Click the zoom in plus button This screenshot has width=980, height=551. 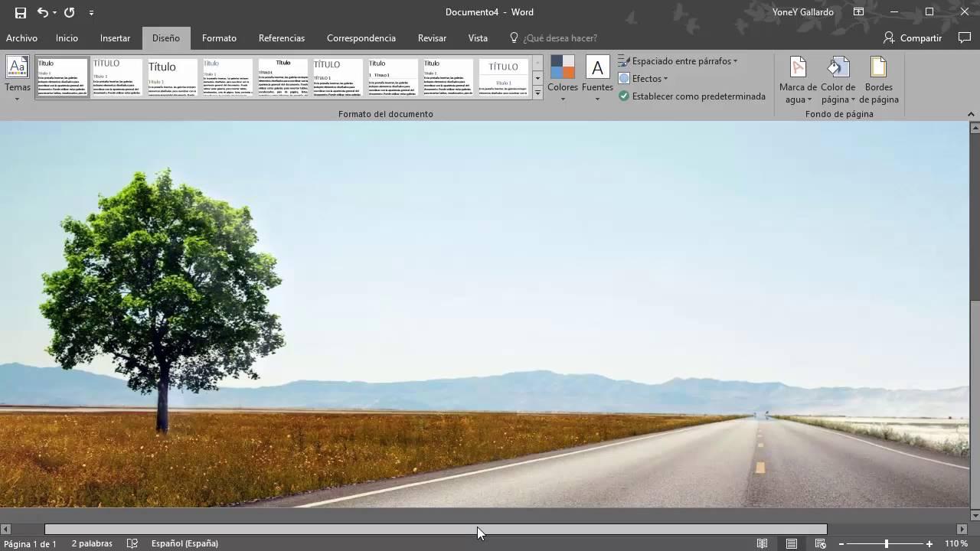click(929, 544)
